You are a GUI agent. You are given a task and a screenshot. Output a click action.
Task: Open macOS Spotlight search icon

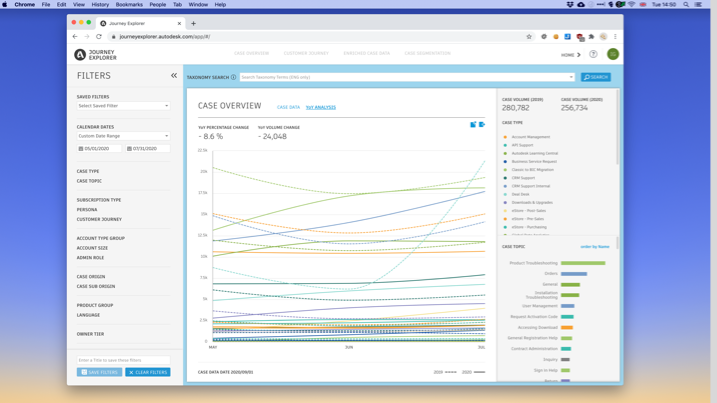tap(686, 5)
